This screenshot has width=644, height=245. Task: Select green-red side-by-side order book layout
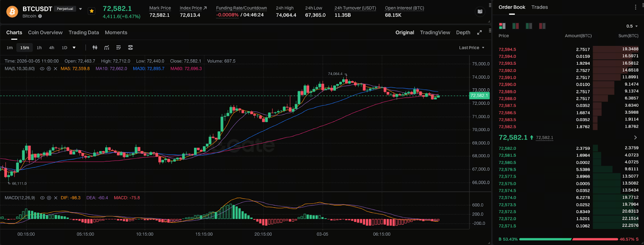click(516, 26)
